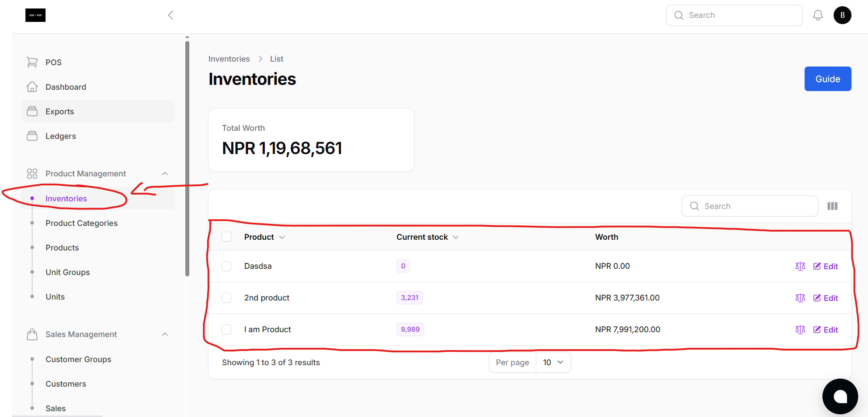
Task: Click balance scale icon for Dasdsa
Action: point(800,267)
